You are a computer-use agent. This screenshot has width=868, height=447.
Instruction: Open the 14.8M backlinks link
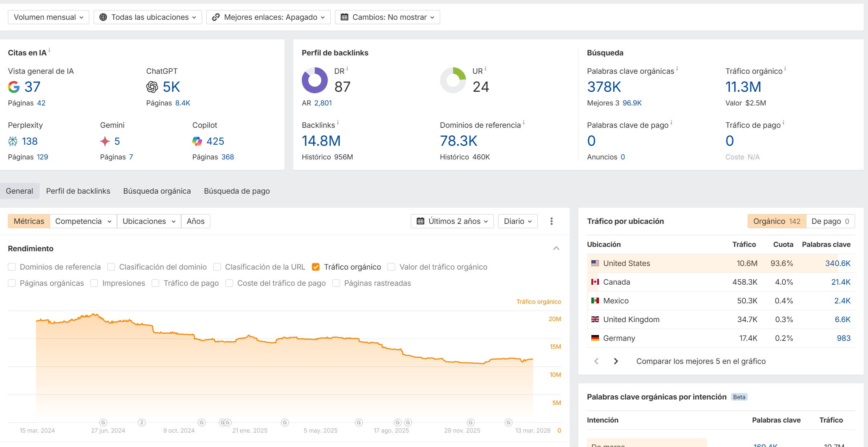321,141
